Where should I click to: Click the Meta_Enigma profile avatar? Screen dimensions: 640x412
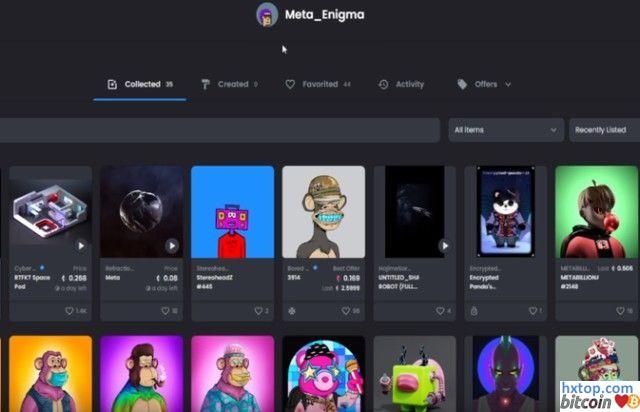(x=267, y=14)
